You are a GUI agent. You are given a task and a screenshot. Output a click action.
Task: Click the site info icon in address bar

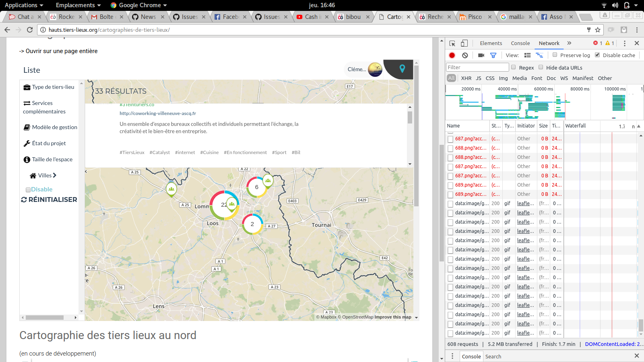tap(43, 30)
